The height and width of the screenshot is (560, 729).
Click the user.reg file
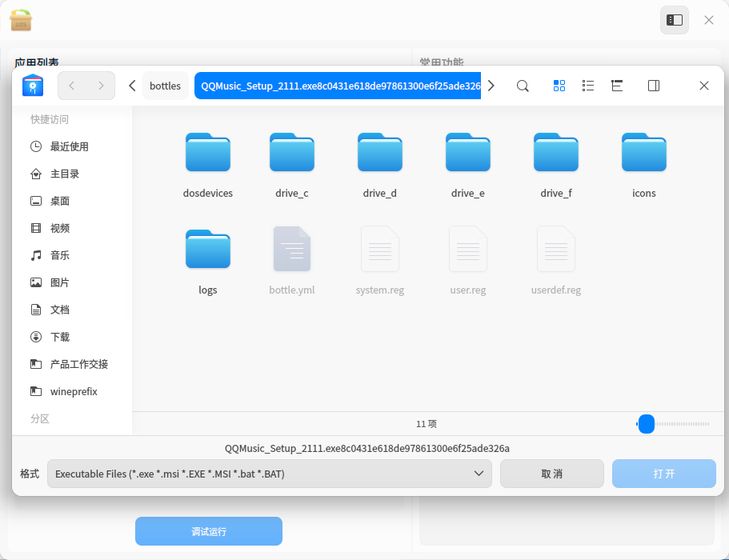click(467, 262)
